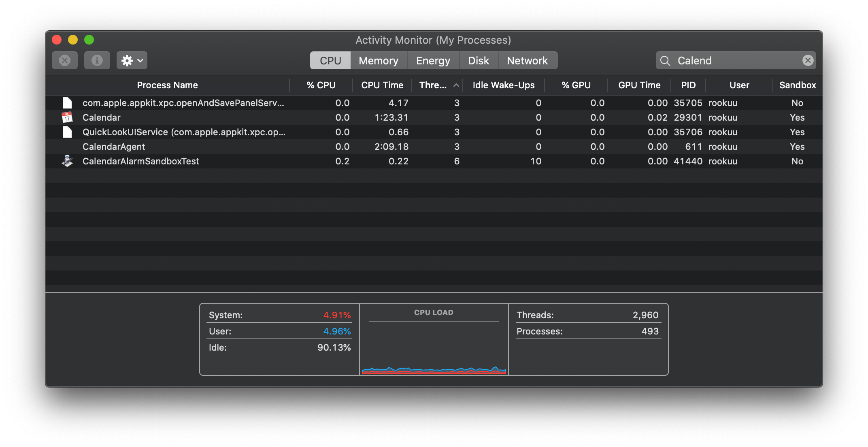Click the magnifying glass search icon
The width and height of the screenshot is (868, 447).
665,61
